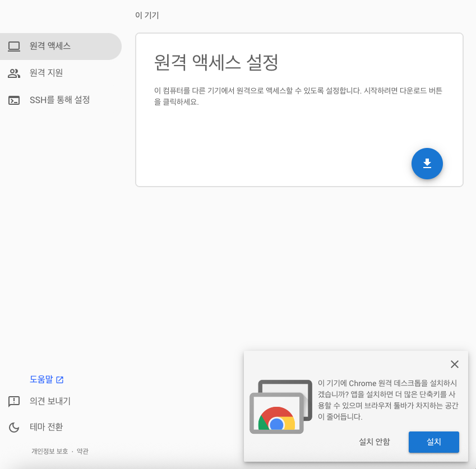
Task: Click the moon icon beside 테마 전환
Action: 13,427
